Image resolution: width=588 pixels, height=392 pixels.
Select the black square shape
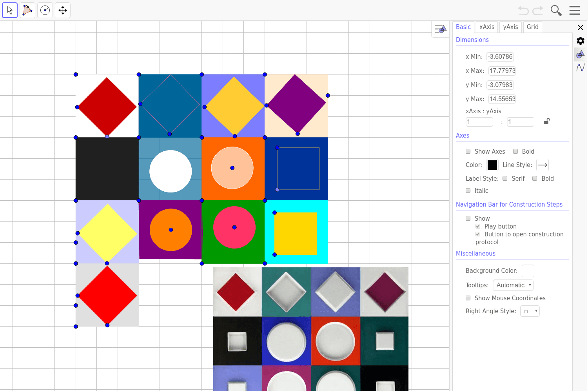click(107, 169)
